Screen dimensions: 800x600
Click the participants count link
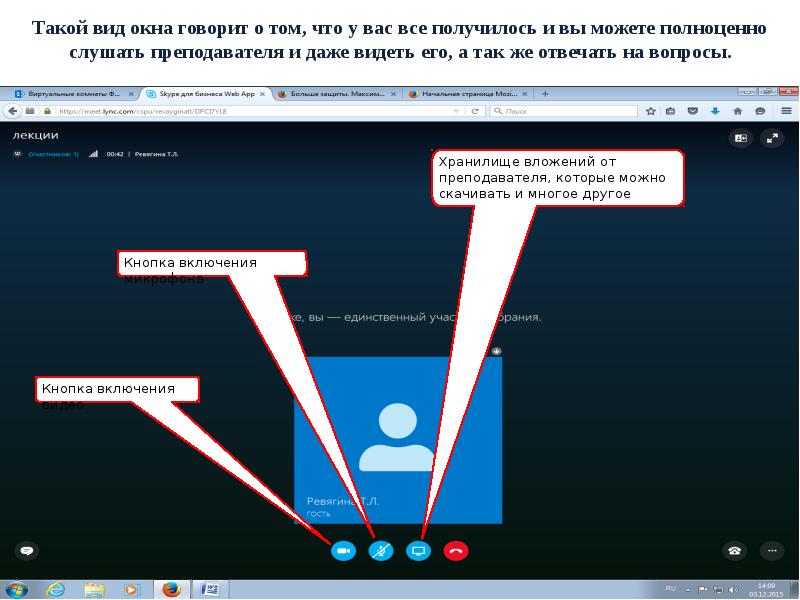coord(52,155)
